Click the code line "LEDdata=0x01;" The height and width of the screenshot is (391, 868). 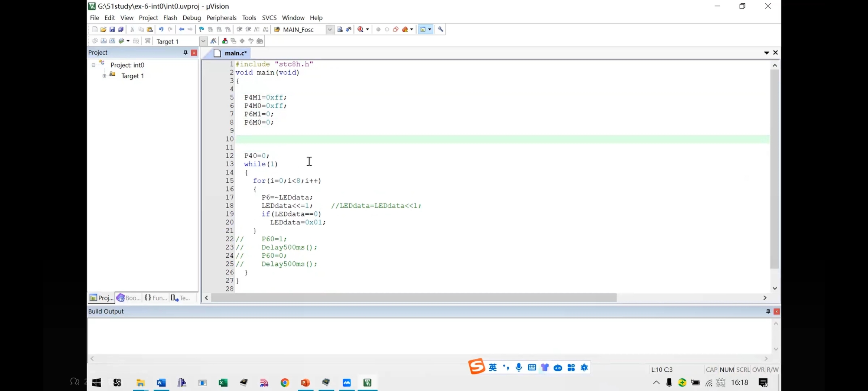click(298, 222)
